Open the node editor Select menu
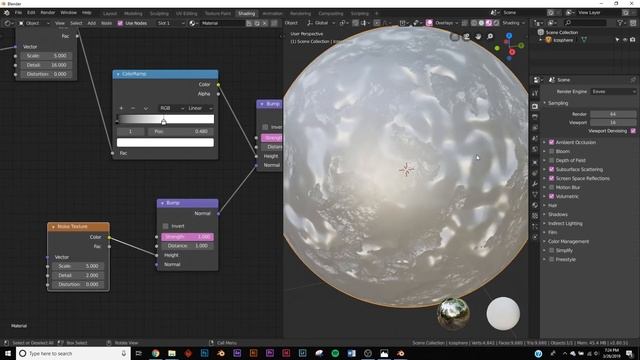 tap(76, 23)
